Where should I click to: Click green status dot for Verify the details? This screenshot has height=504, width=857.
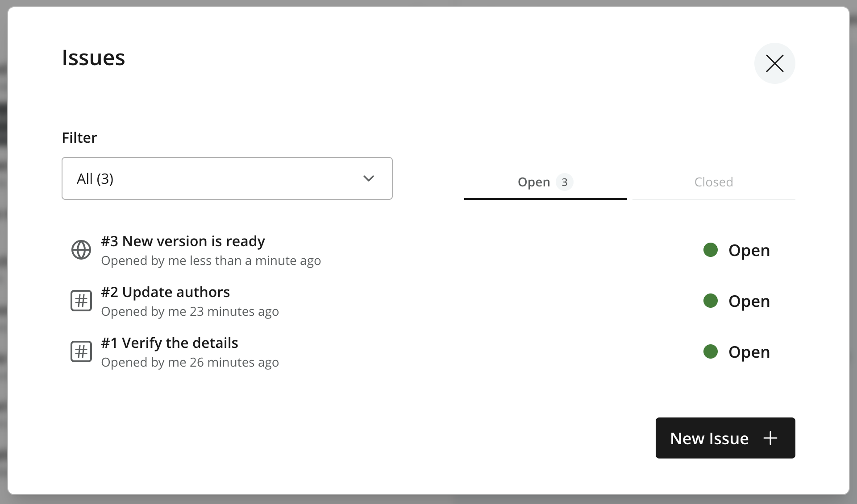(x=710, y=351)
